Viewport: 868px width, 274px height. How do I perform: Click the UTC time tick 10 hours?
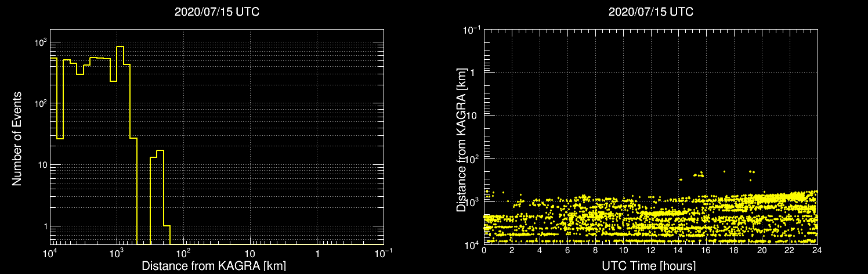[x=623, y=250]
